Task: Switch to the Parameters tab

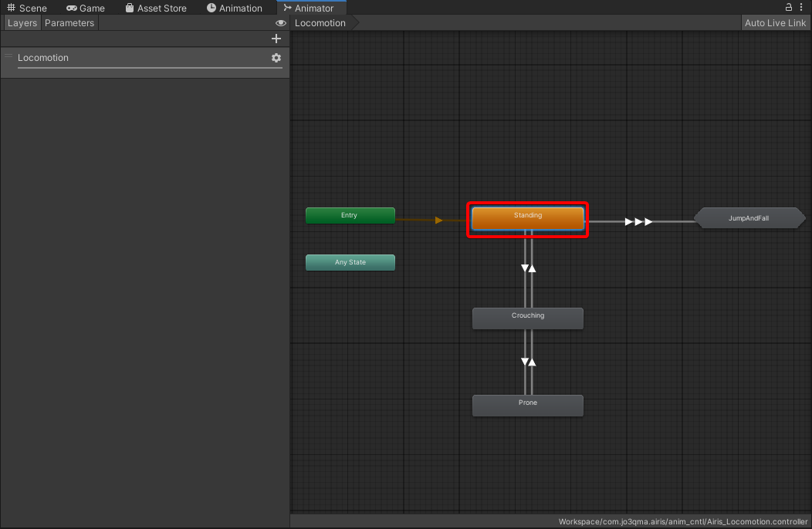Action: [x=69, y=22]
